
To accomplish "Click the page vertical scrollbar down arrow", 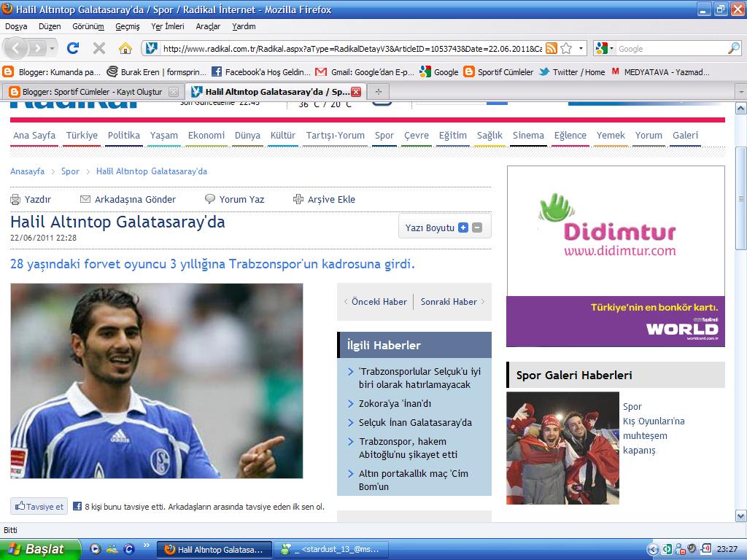I will (741, 516).
